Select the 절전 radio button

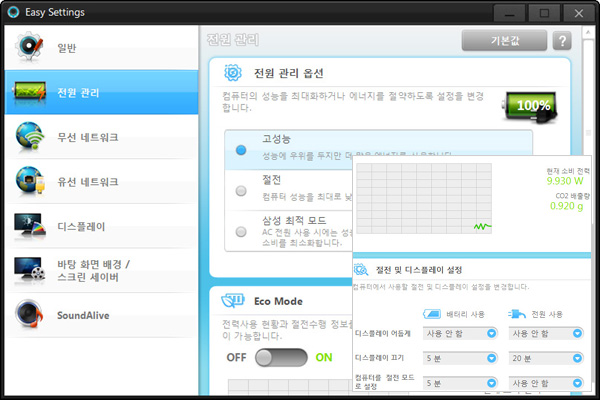(241, 191)
